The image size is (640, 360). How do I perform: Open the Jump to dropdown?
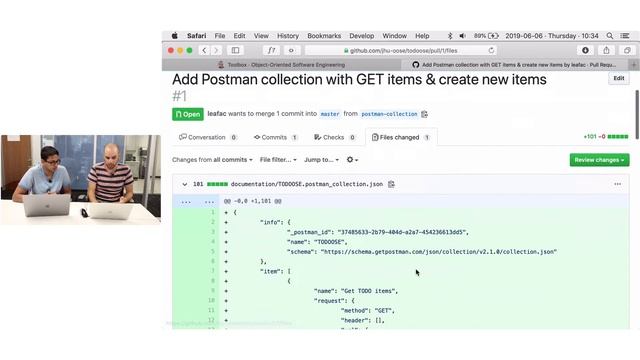tap(321, 160)
